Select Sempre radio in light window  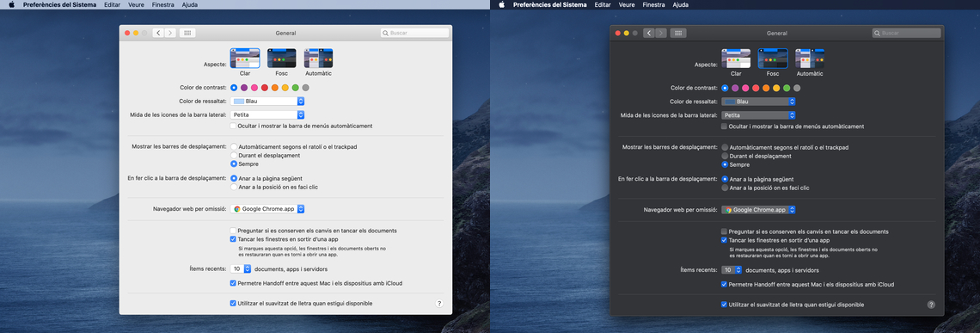[234, 164]
